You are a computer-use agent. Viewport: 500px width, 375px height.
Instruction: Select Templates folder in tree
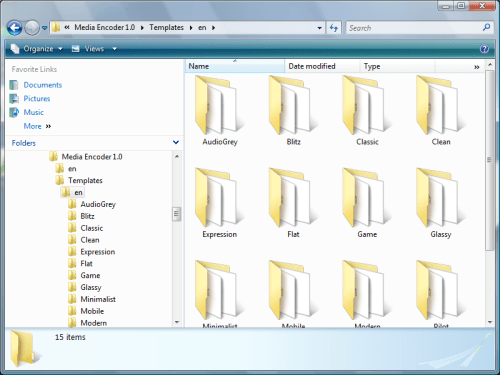click(85, 180)
